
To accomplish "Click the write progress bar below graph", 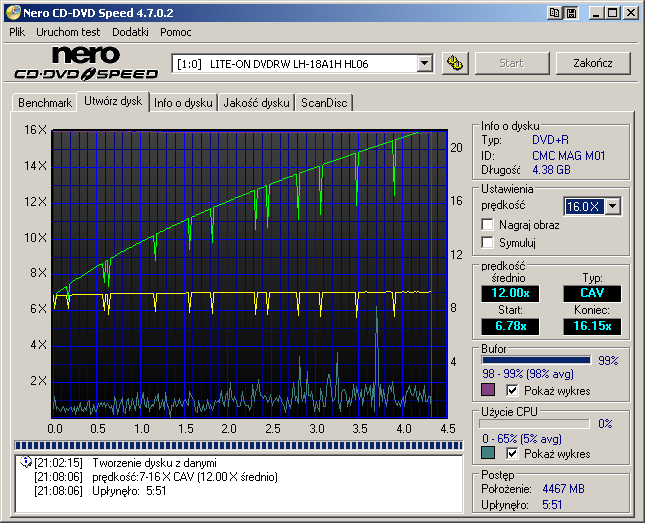I will pyautogui.click(x=239, y=445).
